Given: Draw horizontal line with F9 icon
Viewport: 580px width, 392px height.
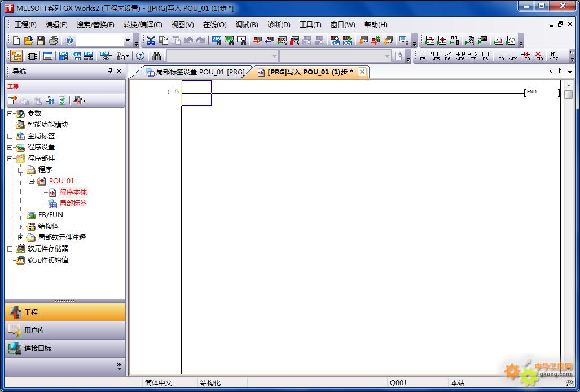Looking at the screenshot, I should (501, 56).
